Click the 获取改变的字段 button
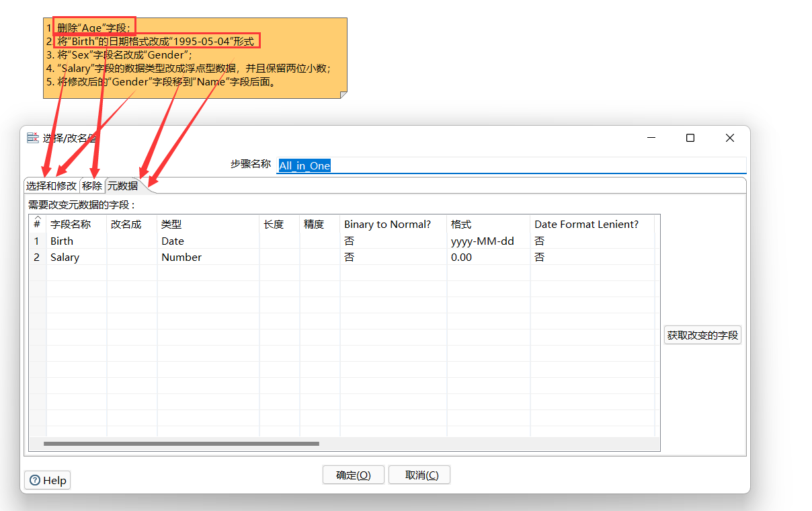This screenshot has width=812, height=511. coord(702,335)
